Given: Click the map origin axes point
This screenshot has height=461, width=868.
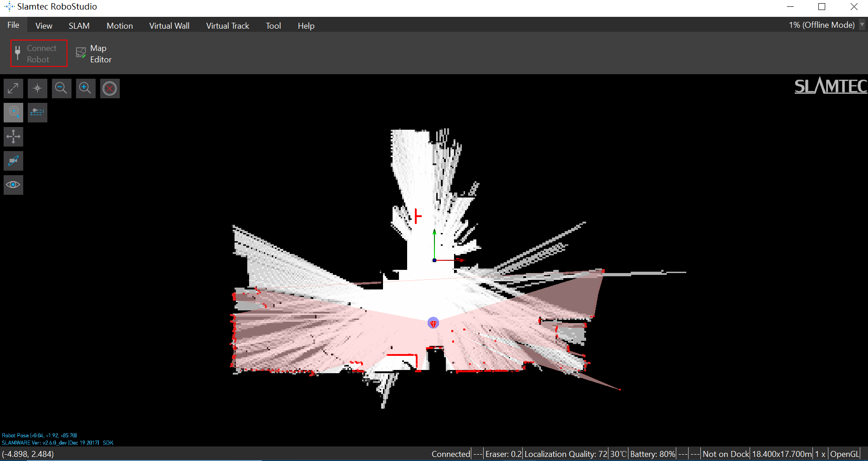Looking at the screenshot, I should pyautogui.click(x=434, y=260).
